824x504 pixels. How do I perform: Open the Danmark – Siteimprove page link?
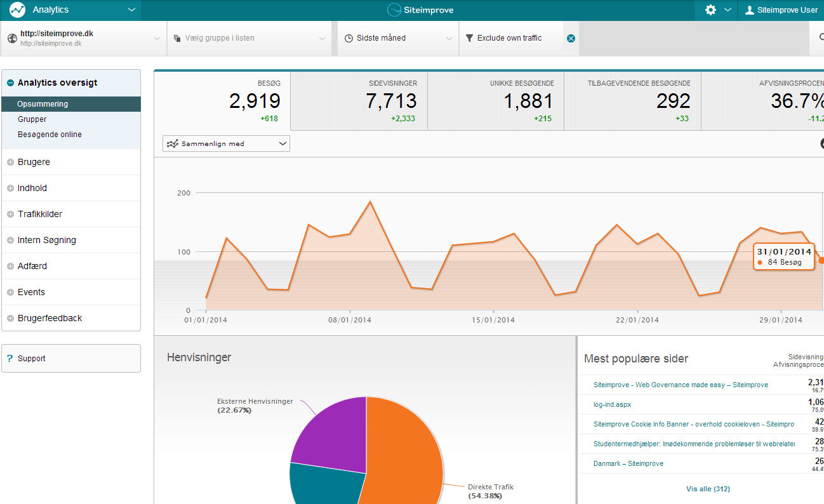click(628, 463)
